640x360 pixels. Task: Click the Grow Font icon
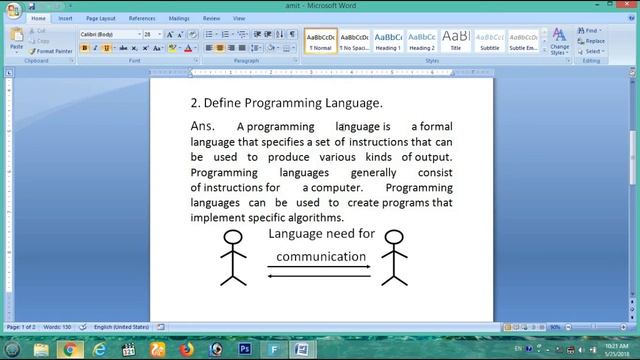coord(170,35)
